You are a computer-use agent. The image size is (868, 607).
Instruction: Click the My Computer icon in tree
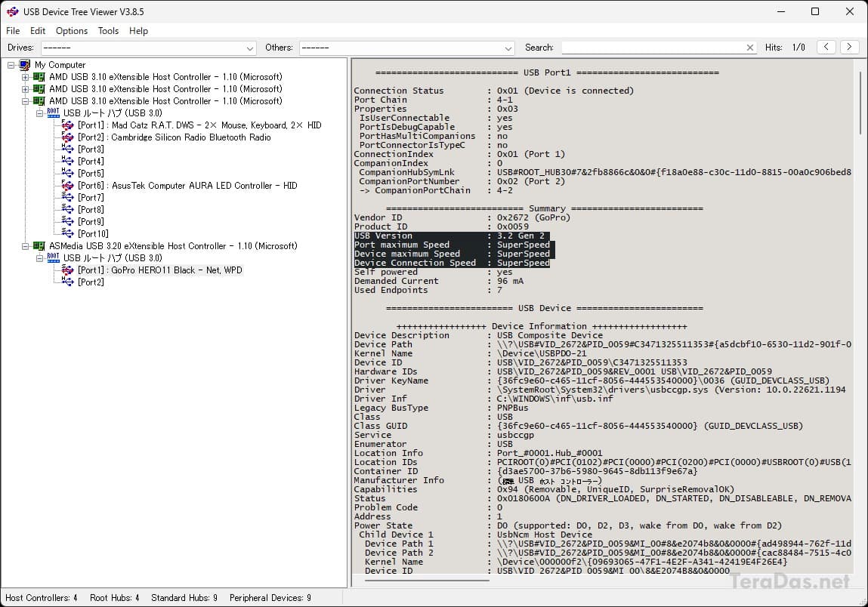pos(24,65)
